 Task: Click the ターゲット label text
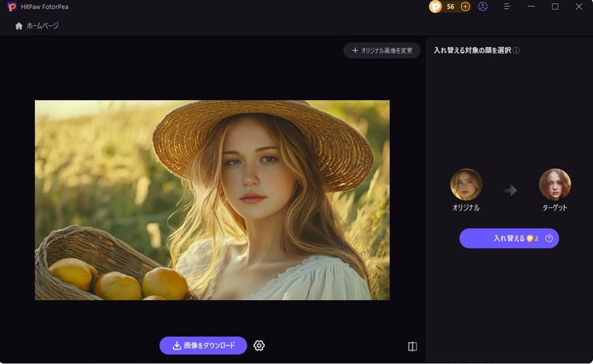[555, 208]
